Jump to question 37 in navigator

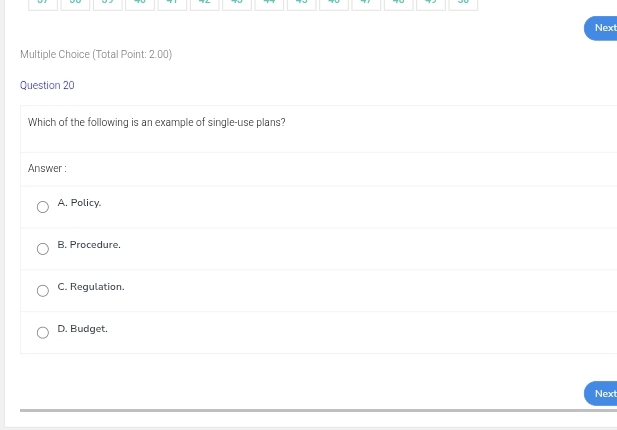[41, 3]
